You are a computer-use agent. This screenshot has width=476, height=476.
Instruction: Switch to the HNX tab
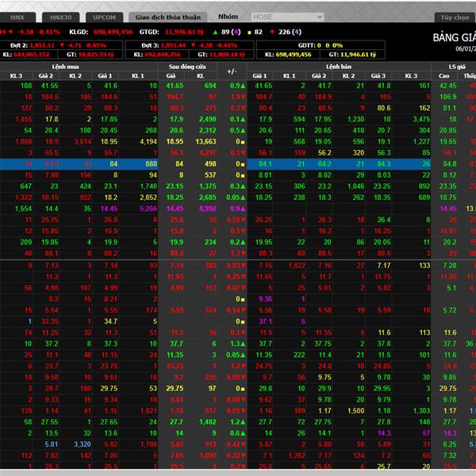pos(17,17)
